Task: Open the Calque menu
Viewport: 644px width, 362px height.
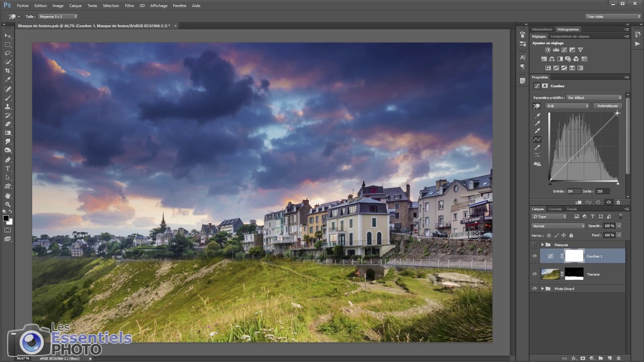Action: click(75, 6)
